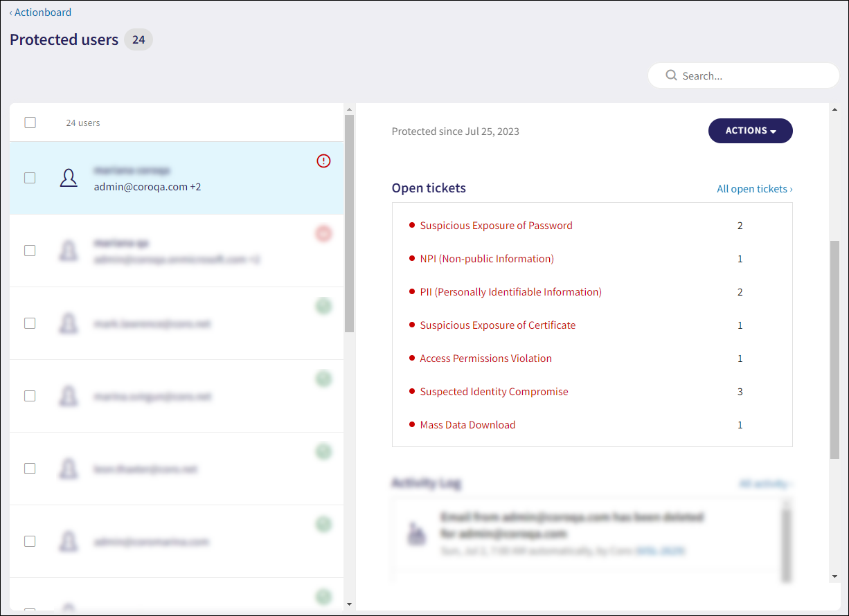The width and height of the screenshot is (849, 616).
Task: Open Mass Data Download ticket
Action: pyautogui.click(x=467, y=425)
